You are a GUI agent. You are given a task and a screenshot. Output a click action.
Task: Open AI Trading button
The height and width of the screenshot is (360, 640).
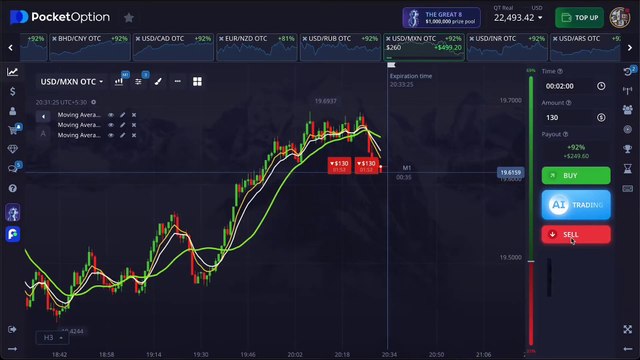[576, 204]
